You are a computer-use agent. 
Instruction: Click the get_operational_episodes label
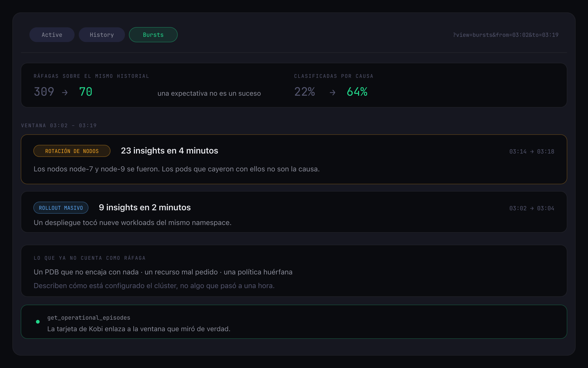point(89,318)
